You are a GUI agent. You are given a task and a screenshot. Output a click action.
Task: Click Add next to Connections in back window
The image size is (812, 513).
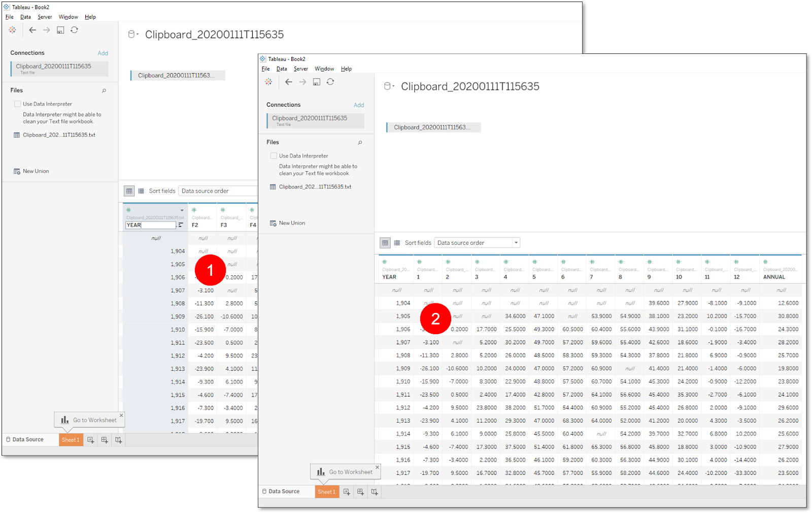pos(103,53)
